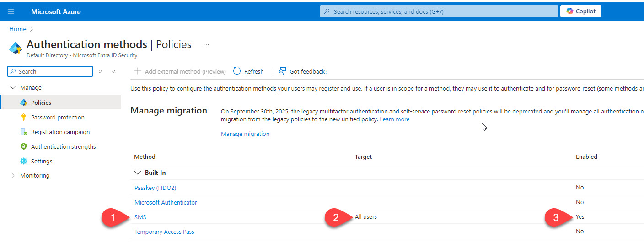Open the SMS method
The height and width of the screenshot is (243, 644).
pyautogui.click(x=140, y=217)
